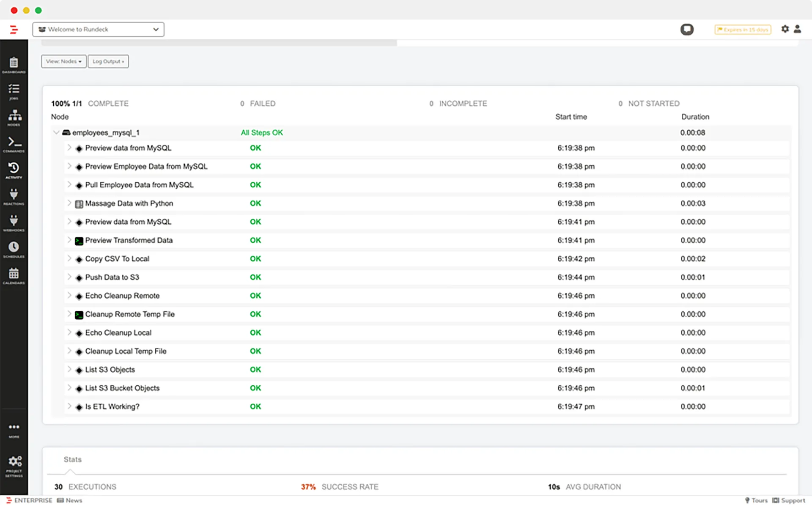Click the Log Output button
Image resolution: width=812 pixels, height=505 pixels.
[x=108, y=61]
